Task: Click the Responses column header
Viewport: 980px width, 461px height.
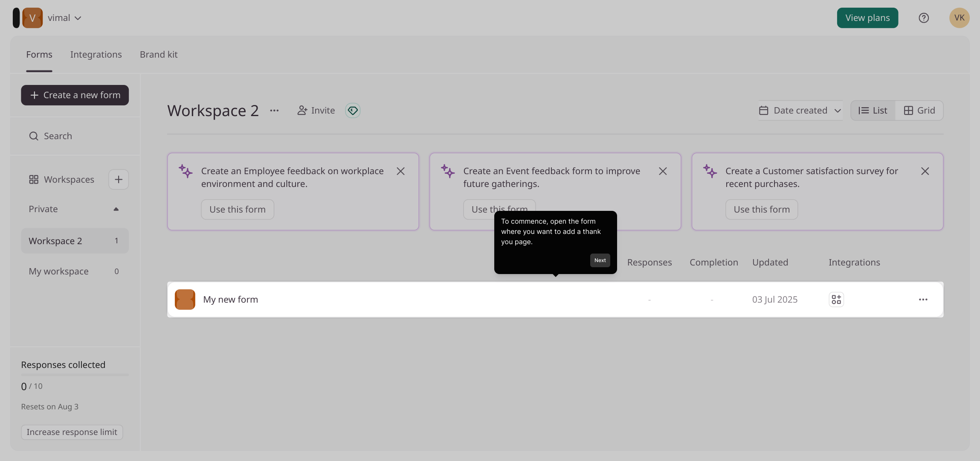Action: point(649,263)
